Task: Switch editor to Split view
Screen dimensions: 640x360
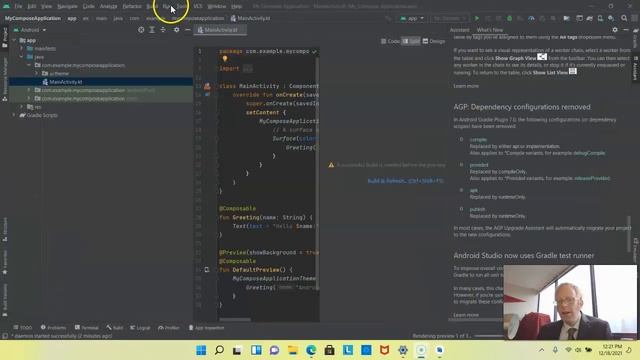Action: [411, 41]
